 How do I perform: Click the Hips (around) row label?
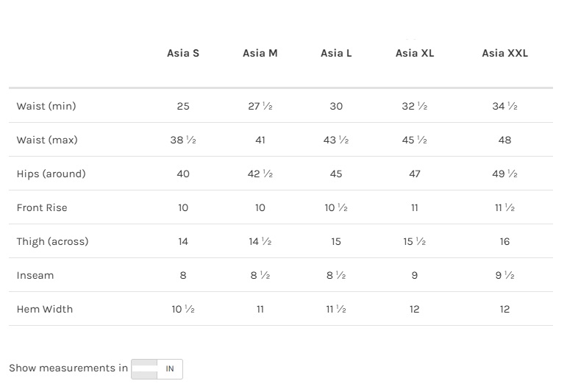coord(51,174)
